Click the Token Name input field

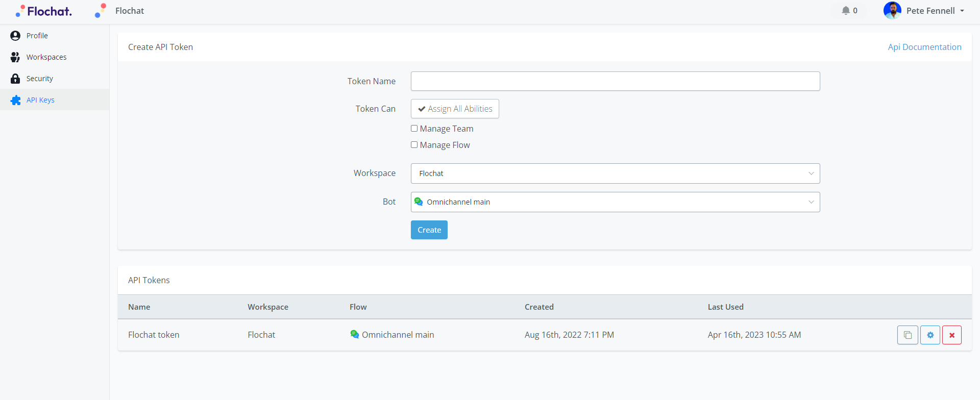point(615,81)
